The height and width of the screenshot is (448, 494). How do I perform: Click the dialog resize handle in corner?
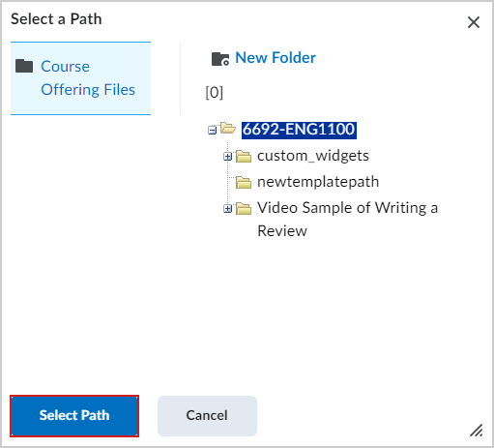[x=476, y=431]
